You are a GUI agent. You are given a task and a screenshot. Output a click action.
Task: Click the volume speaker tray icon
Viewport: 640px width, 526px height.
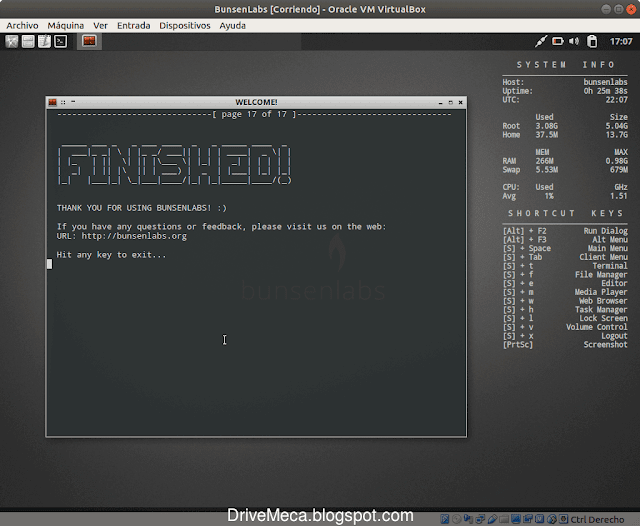coord(574,41)
